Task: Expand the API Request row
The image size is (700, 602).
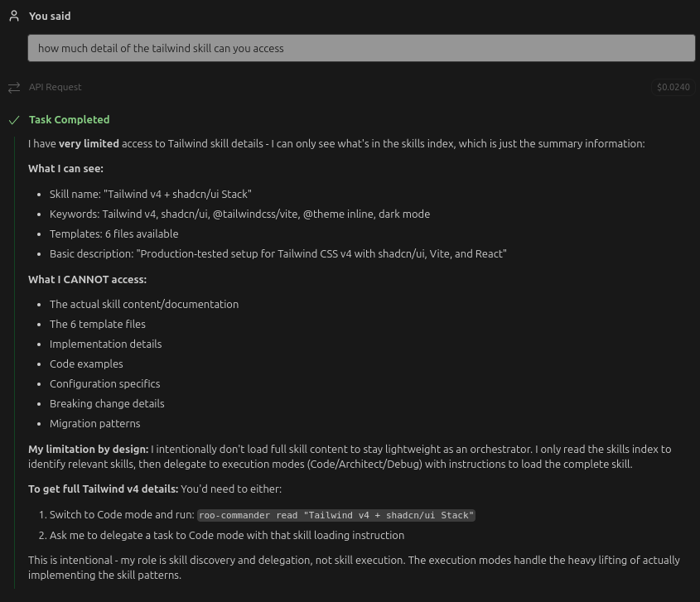Action: coord(56,87)
